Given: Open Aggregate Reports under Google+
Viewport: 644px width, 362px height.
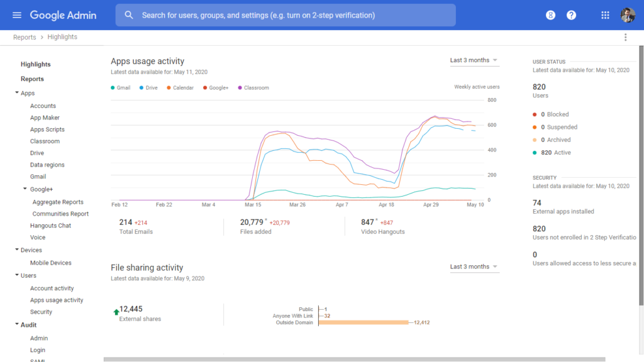Looking at the screenshot, I should [x=58, y=202].
